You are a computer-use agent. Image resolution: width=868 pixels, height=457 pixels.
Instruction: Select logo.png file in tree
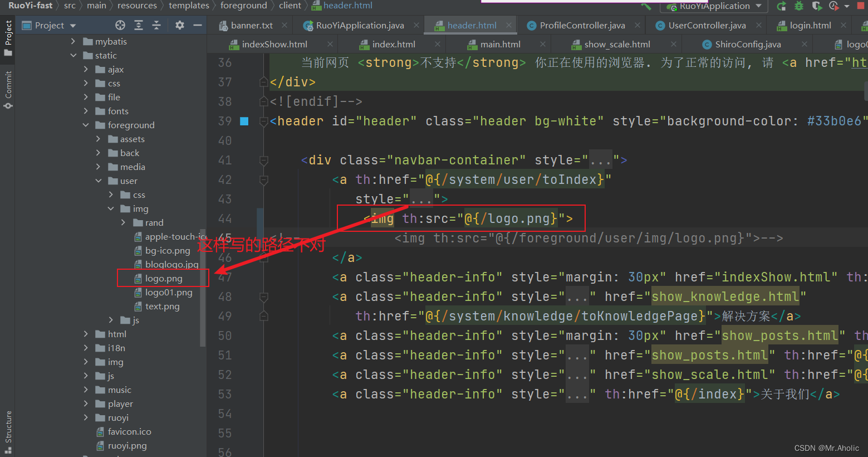163,278
